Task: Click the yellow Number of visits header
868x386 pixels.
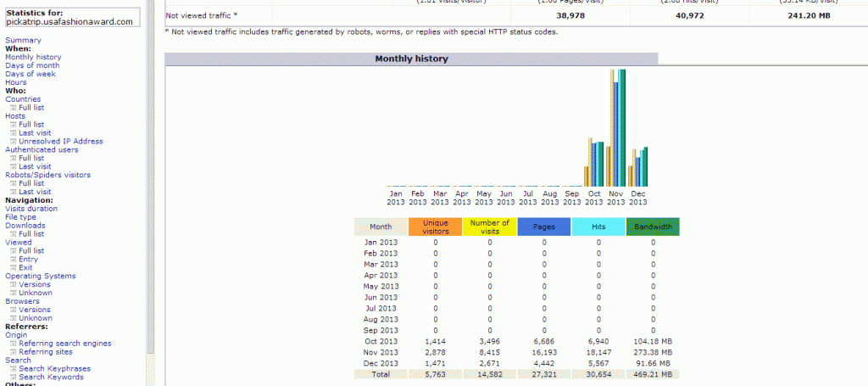Action: pyautogui.click(x=489, y=227)
